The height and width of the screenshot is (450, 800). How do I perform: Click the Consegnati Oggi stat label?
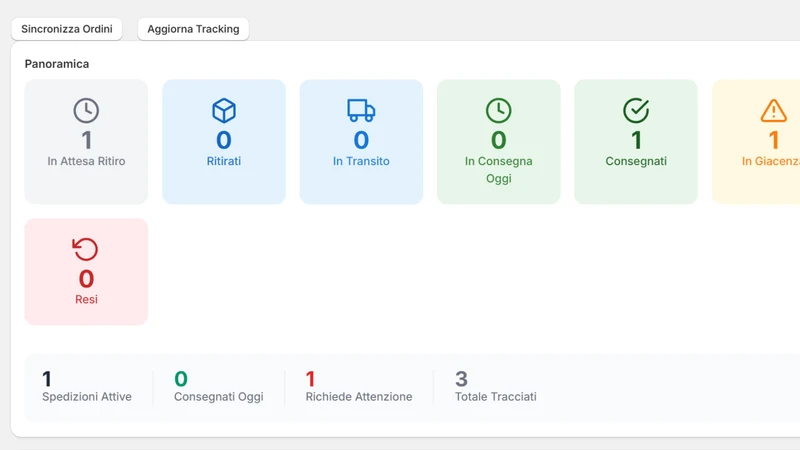pos(219,397)
